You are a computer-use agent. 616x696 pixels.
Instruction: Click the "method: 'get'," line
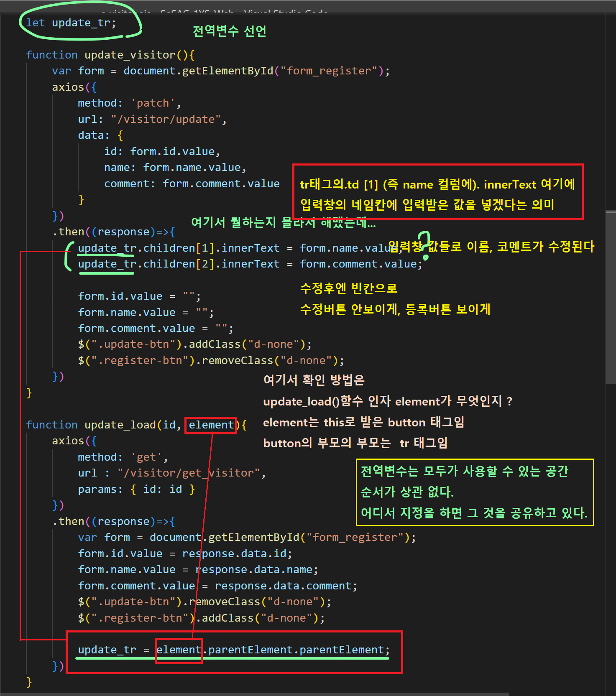[x=123, y=457]
